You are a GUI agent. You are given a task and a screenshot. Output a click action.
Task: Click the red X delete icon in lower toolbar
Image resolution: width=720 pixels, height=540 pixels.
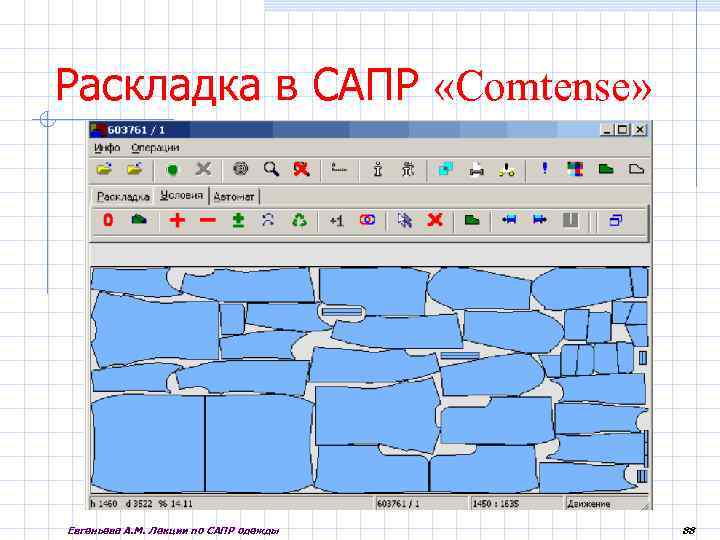(x=434, y=220)
